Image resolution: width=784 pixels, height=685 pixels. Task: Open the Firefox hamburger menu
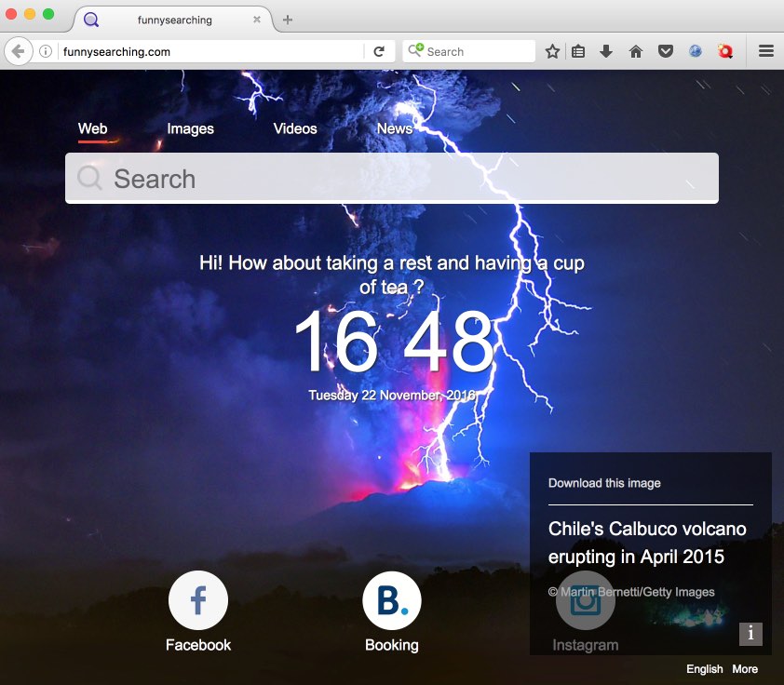pos(765,52)
